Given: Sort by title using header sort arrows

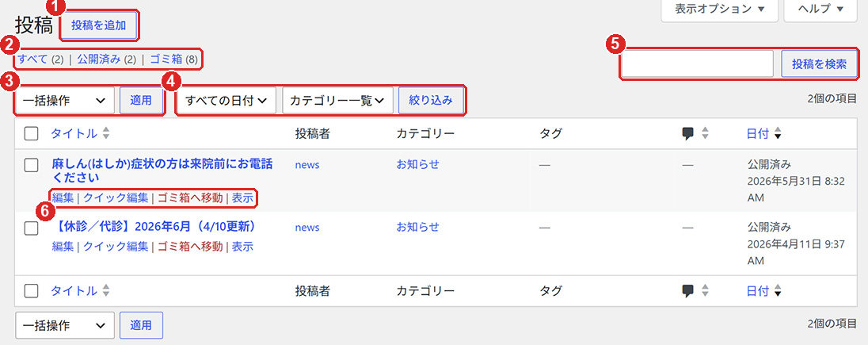Looking at the screenshot, I should coord(106,134).
